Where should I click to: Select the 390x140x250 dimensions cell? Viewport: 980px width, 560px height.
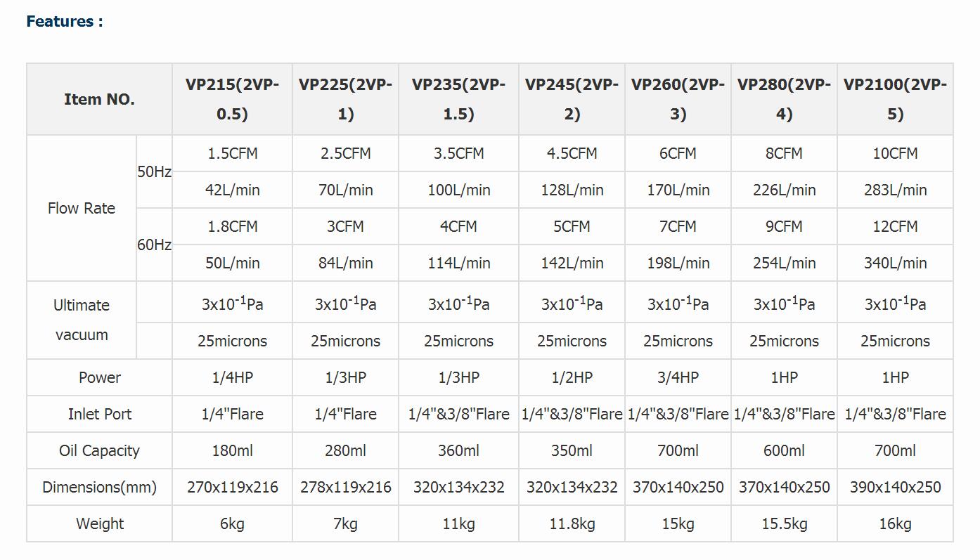(x=895, y=488)
